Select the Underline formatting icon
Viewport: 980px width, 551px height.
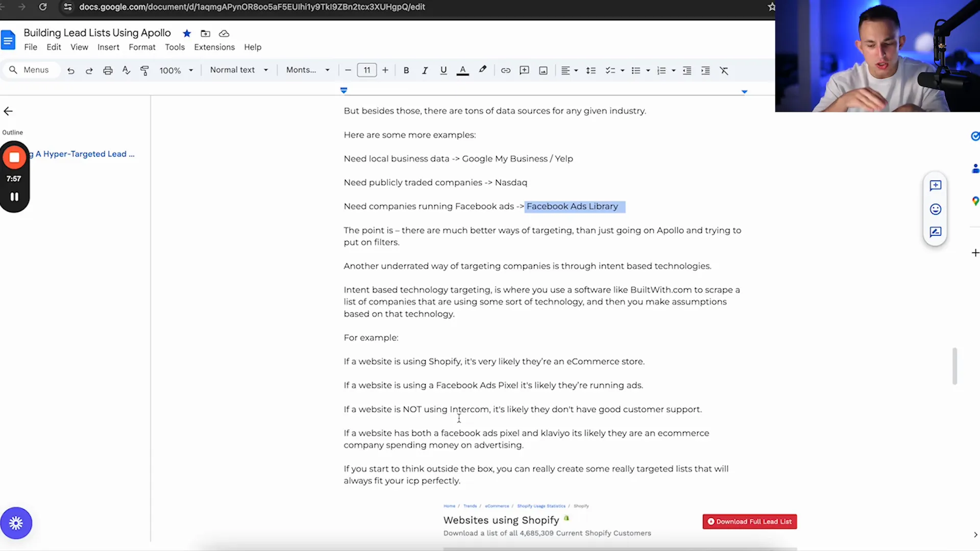(444, 70)
